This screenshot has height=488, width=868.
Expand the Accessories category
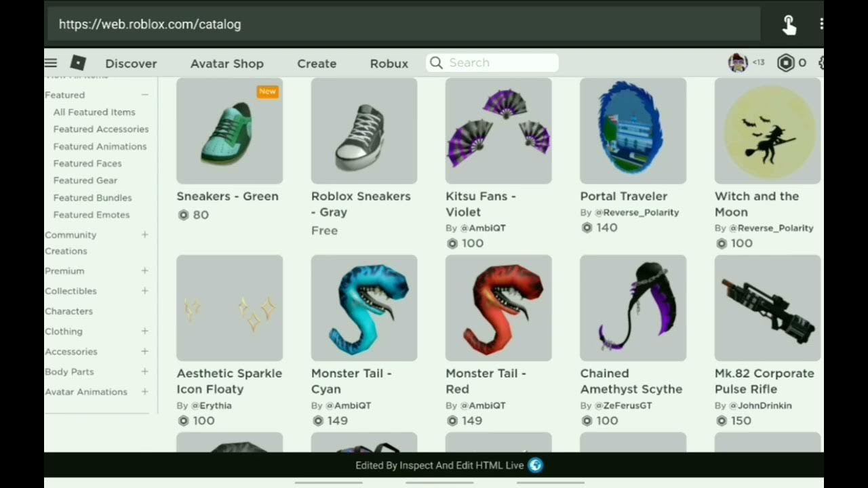pos(144,351)
